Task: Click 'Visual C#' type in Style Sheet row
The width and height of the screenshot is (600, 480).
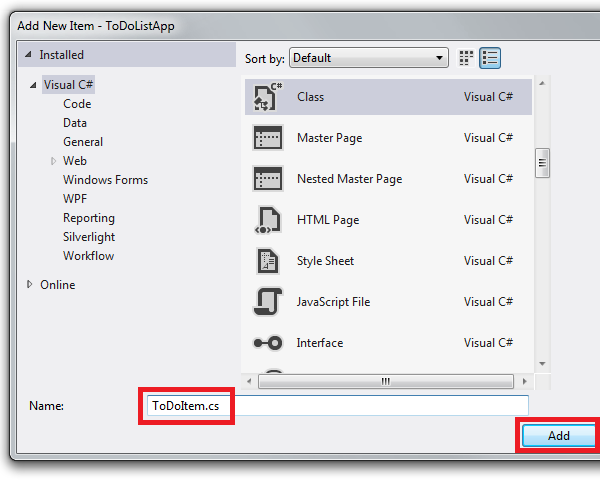Action: click(488, 261)
